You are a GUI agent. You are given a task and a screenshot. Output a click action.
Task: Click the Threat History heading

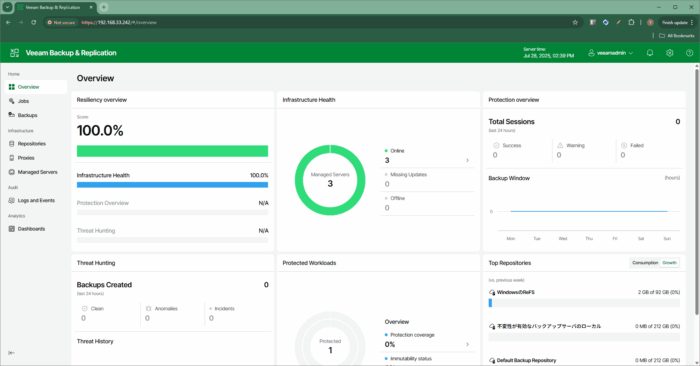pyautogui.click(x=95, y=341)
